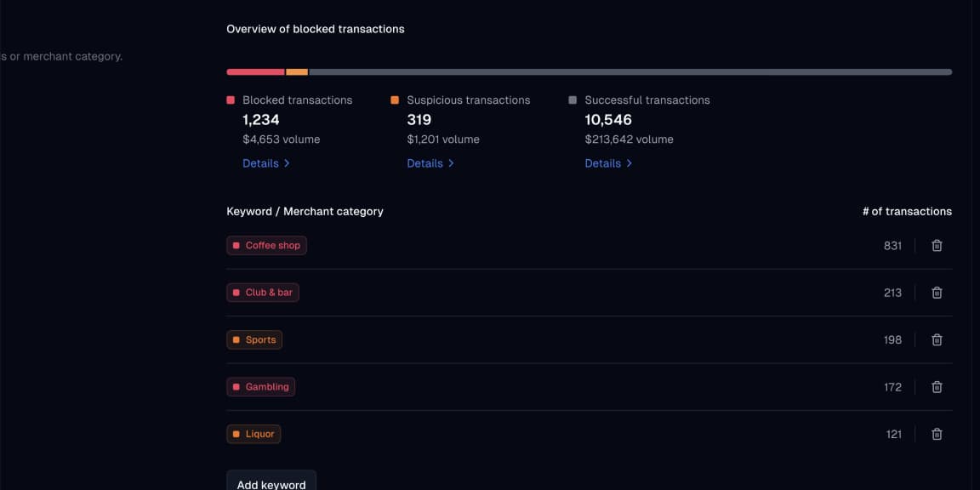This screenshot has width=980, height=490.
Task: Click the Add keyword button
Action: pos(271,483)
